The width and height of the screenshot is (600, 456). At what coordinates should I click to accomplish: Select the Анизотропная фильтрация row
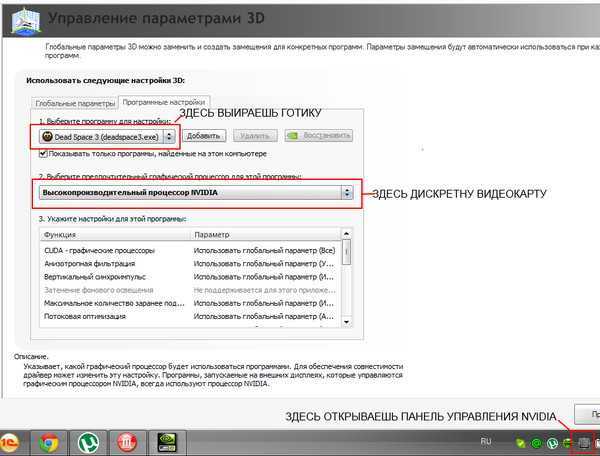(190, 264)
